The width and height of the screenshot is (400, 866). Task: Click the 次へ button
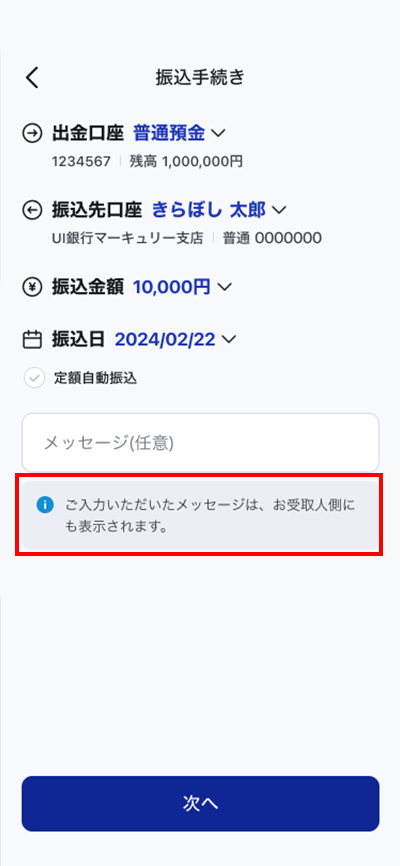click(201, 804)
